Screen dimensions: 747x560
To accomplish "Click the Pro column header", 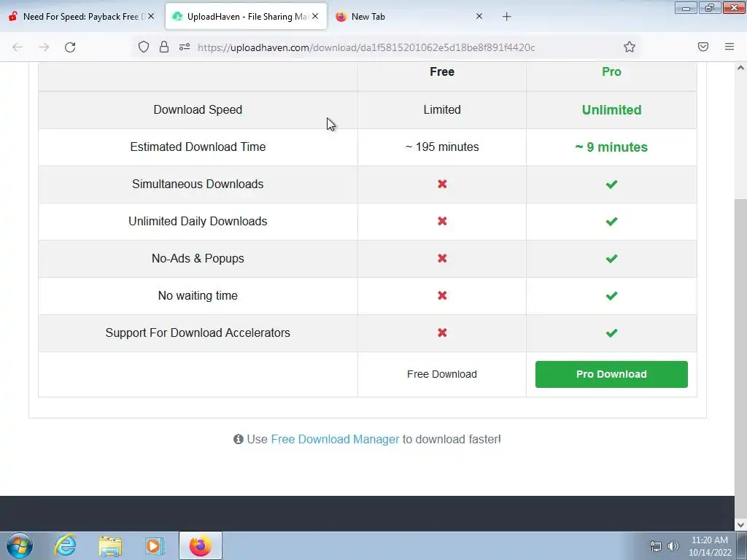I will [611, 72].
